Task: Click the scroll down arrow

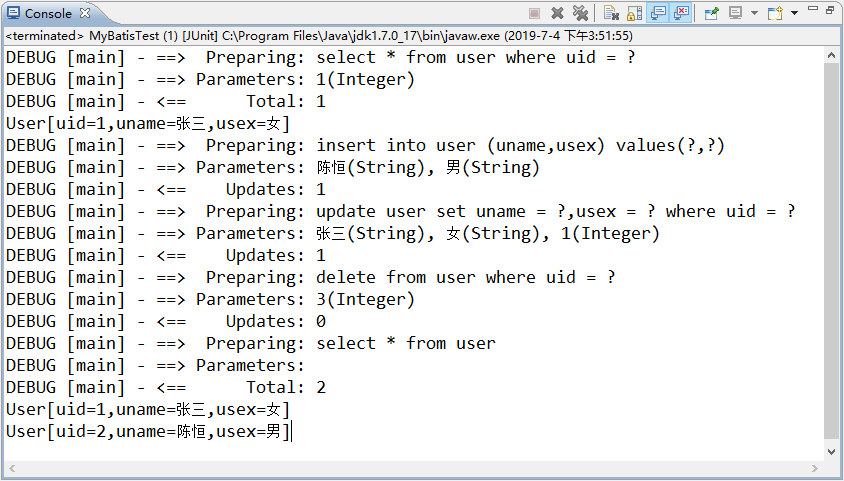Action: 832,451
